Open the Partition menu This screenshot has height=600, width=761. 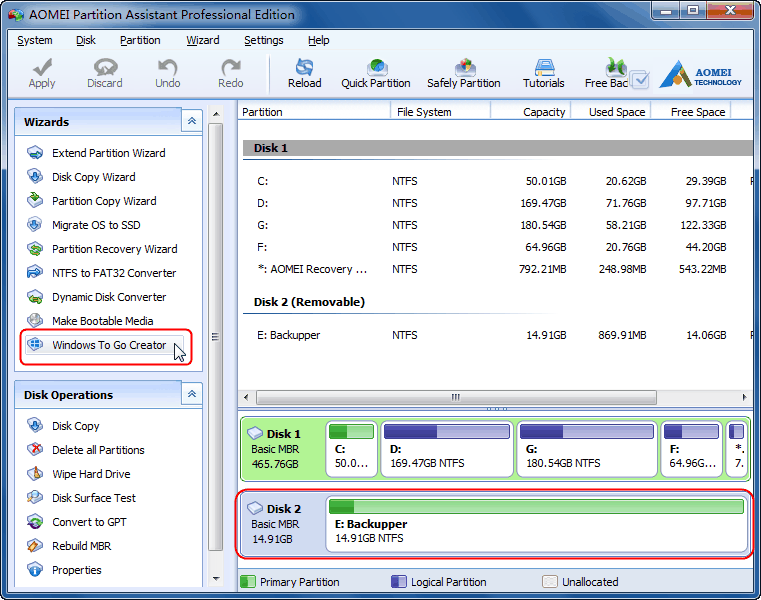[x=140, y=40]
